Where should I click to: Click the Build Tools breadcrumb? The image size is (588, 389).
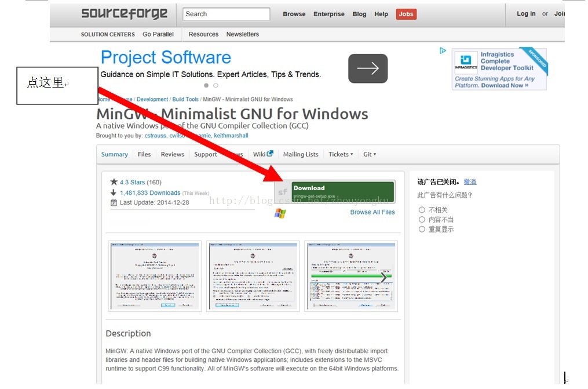coord(185,99)
